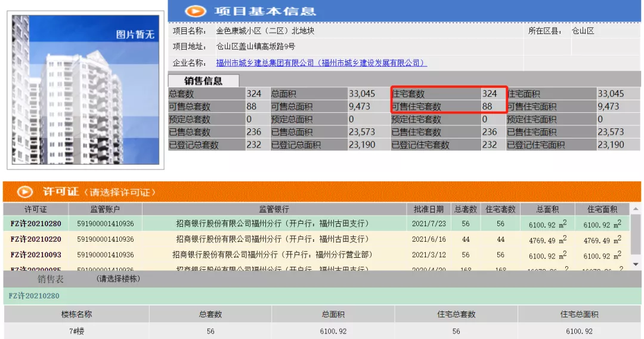Image resolution: width=644 pixels, height=339 pixels.
Task: Click the orange play icon beside 项目基本信息
Action: [x=195, y=11]
